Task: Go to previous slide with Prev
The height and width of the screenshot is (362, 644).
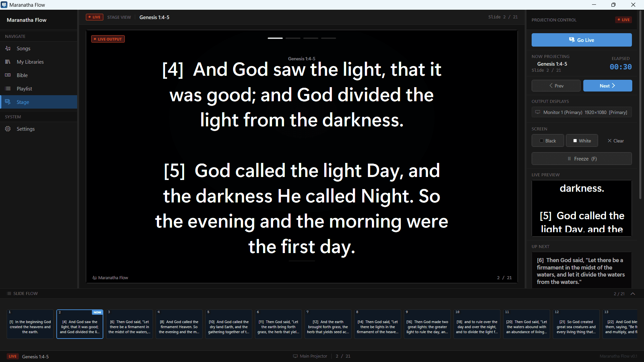Action: point(556,86)
